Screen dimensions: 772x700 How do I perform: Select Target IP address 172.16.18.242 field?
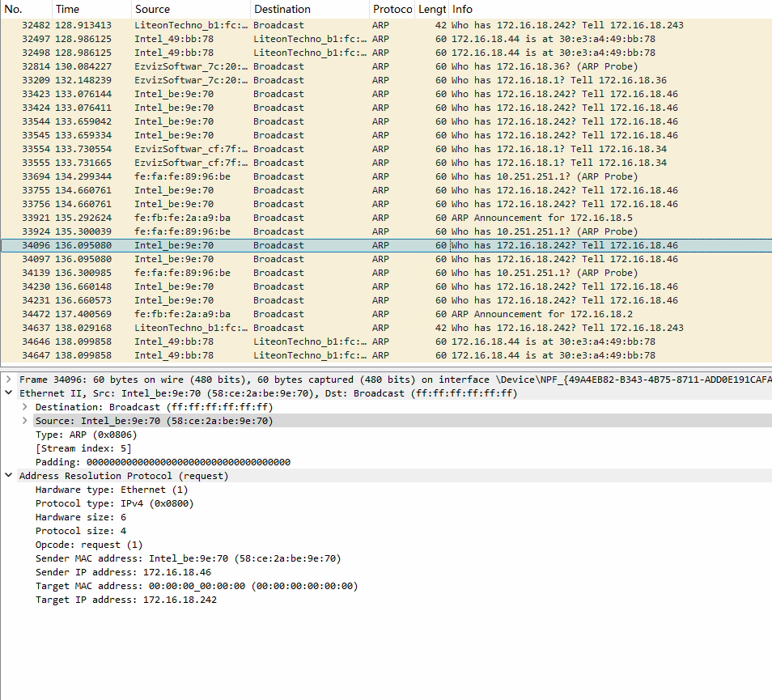[126, 600]
